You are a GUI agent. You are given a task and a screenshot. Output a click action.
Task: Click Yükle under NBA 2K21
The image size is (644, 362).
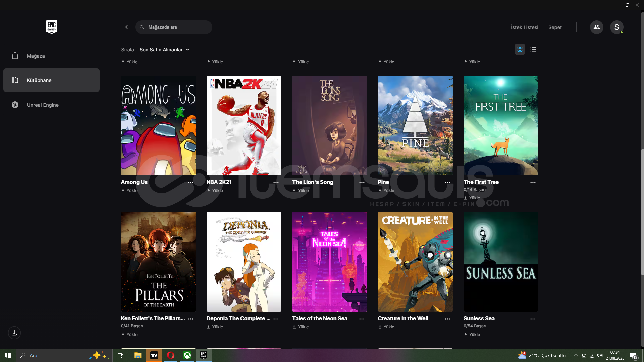point(215,191)
